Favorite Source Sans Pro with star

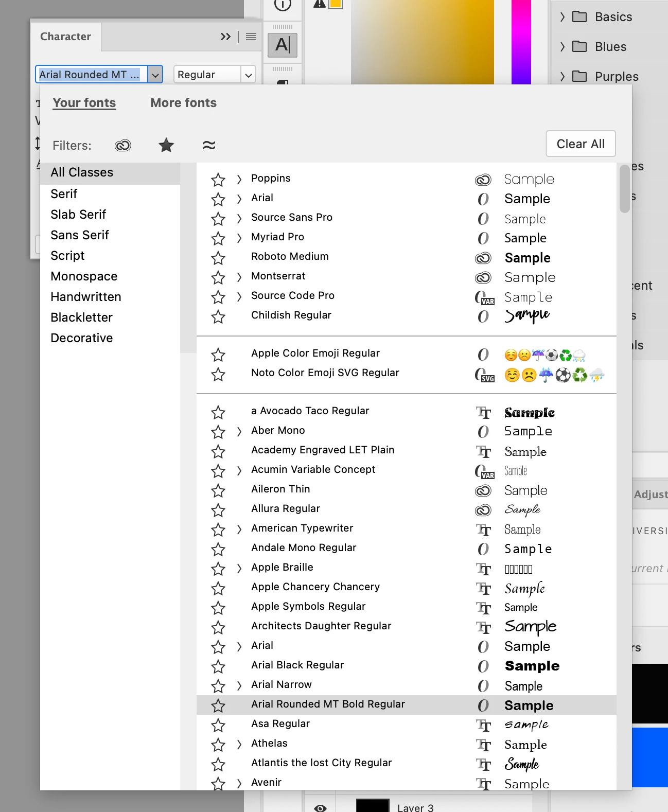point(218,219)
